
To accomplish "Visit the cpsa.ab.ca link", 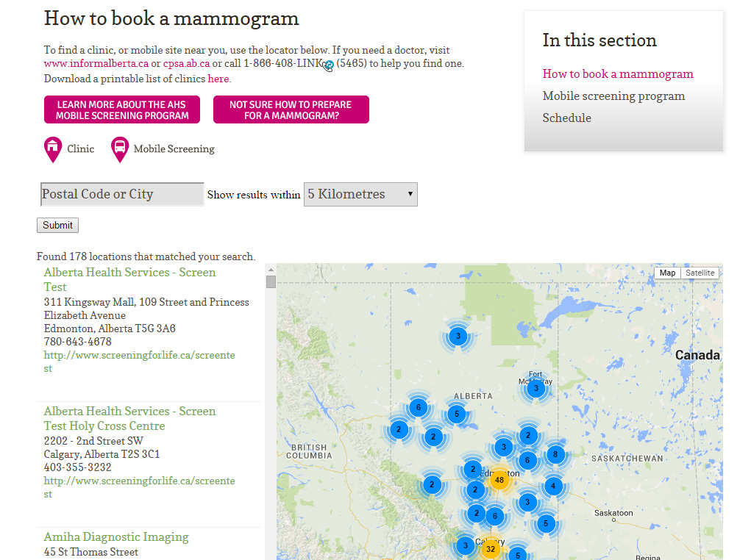I will click(x=186, y=64).
